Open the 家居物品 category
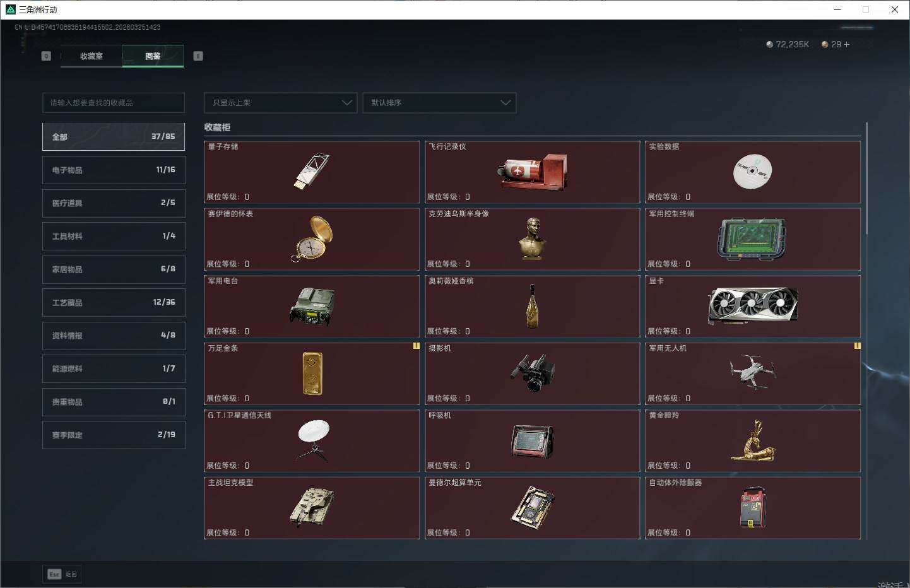The width and height of the screenshot is (910, 588). click(x=114, y=269)
